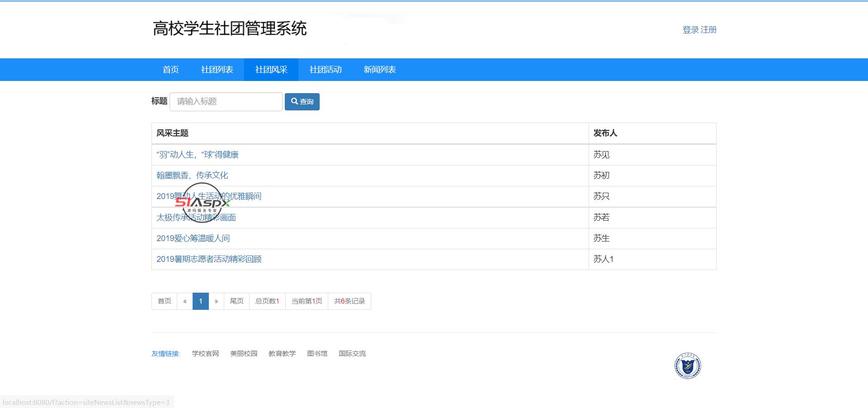The image size is (868, 408).
Task: Go to previous page with « arrow
Action: [x=185, y=301]
